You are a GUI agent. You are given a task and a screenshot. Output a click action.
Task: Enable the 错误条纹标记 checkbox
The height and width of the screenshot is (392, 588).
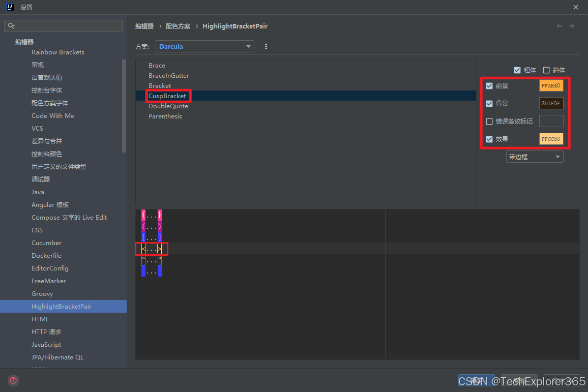489,122
